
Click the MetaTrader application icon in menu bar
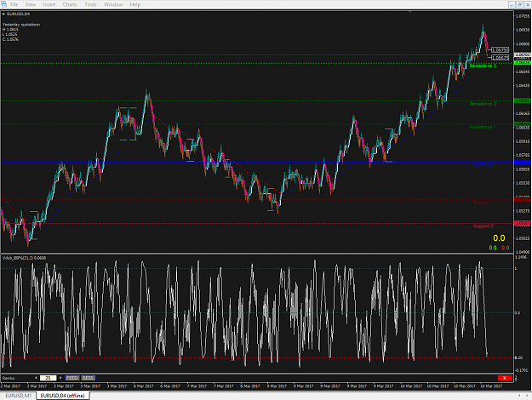click(3, 4)
